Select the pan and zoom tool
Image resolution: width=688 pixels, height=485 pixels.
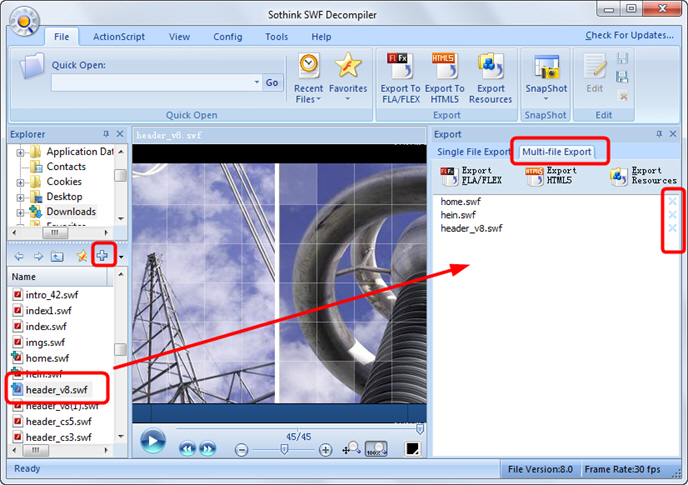(x=351, y=449)
